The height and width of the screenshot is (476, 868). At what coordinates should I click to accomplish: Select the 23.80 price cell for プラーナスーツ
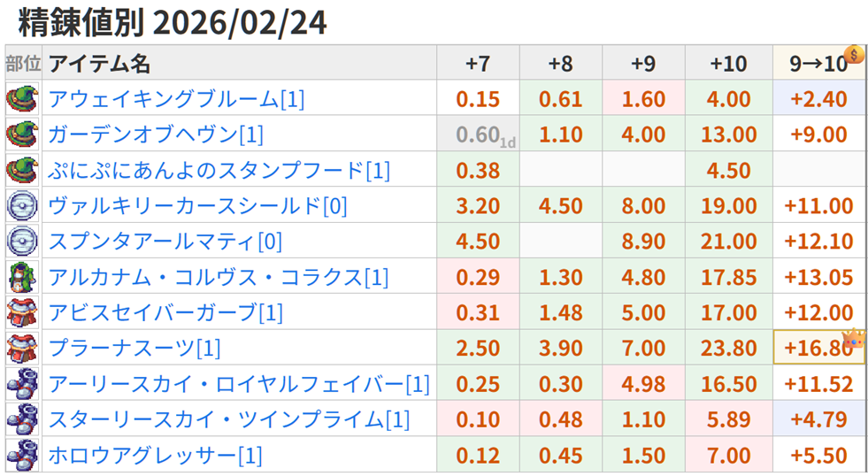(728, 348)
